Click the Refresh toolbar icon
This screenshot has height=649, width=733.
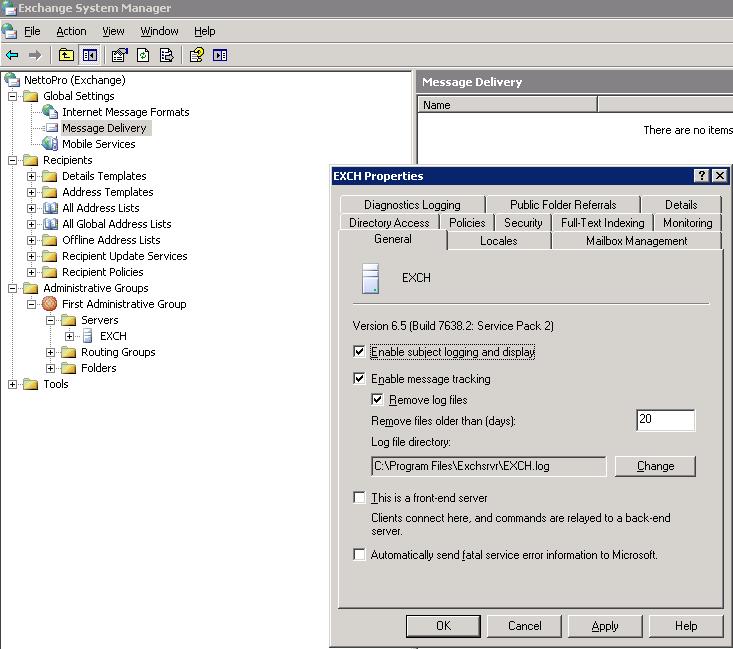point(143,55)
